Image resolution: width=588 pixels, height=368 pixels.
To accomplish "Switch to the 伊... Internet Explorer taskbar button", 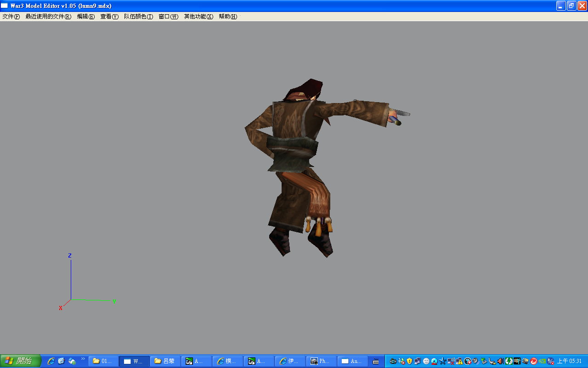I will pos(290,361).
